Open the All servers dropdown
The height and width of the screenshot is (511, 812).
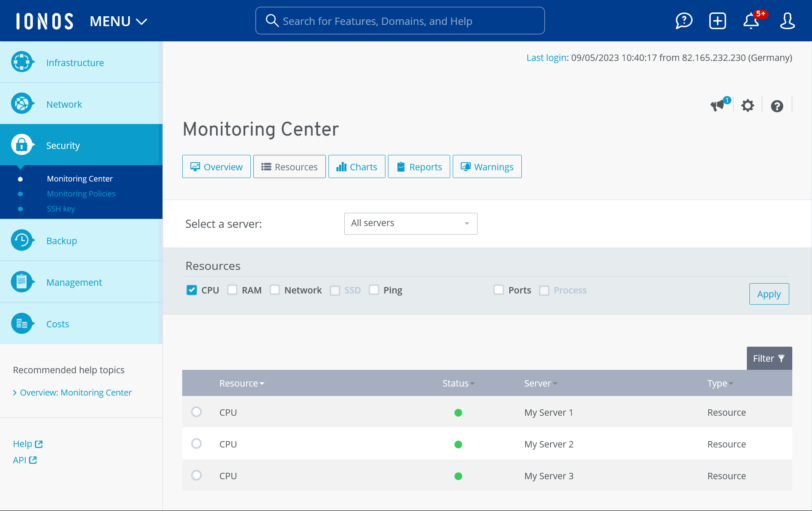pyautogui.click(x=410, y=224)
